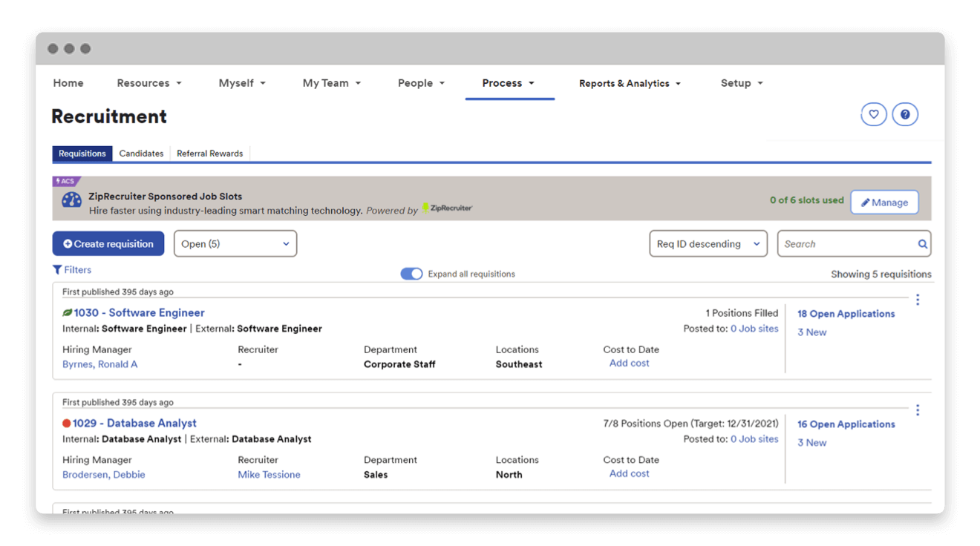Switch to the Candidates tab
980x546 pixels.
[x=141, y=153]
